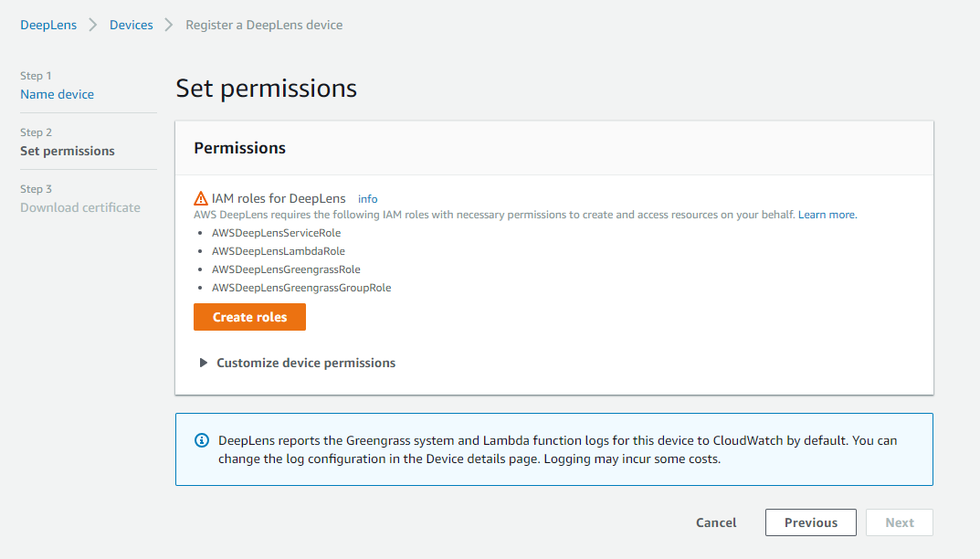Click the Register a DeepLens device breadcrumb
Viewport: 980px width, 559px height.
[x=264, y=25]
